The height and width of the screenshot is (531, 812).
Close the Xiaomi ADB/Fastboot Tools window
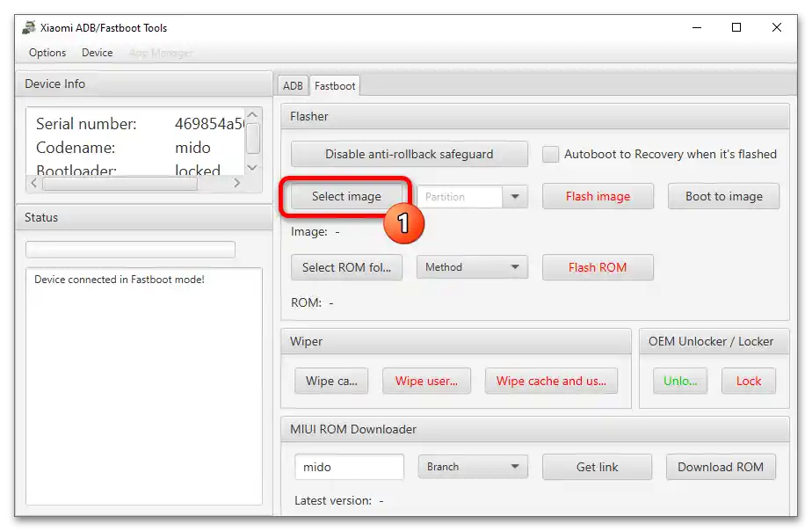(777, 27)
